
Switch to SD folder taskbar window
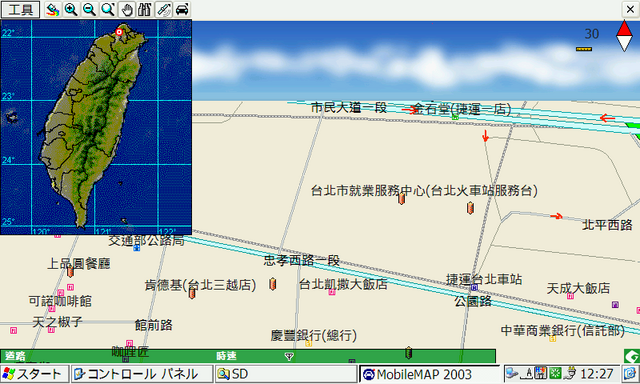pos(286,374)
